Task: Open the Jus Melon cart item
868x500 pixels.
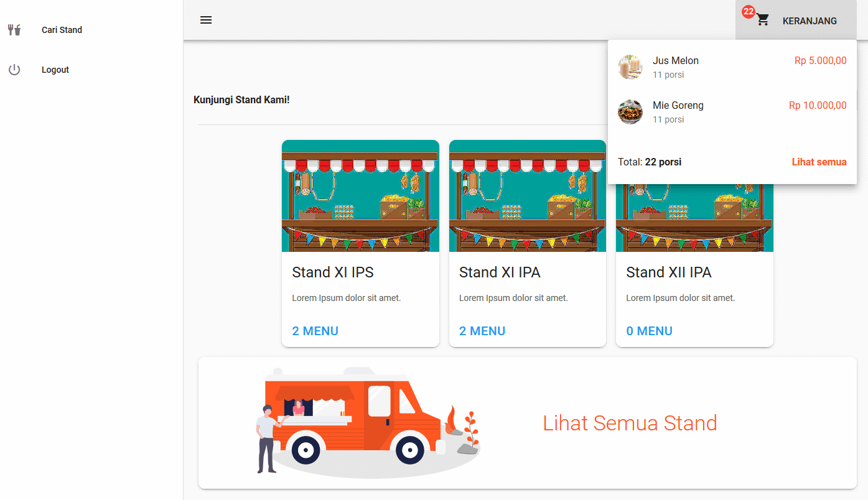Action: [676, 61]
